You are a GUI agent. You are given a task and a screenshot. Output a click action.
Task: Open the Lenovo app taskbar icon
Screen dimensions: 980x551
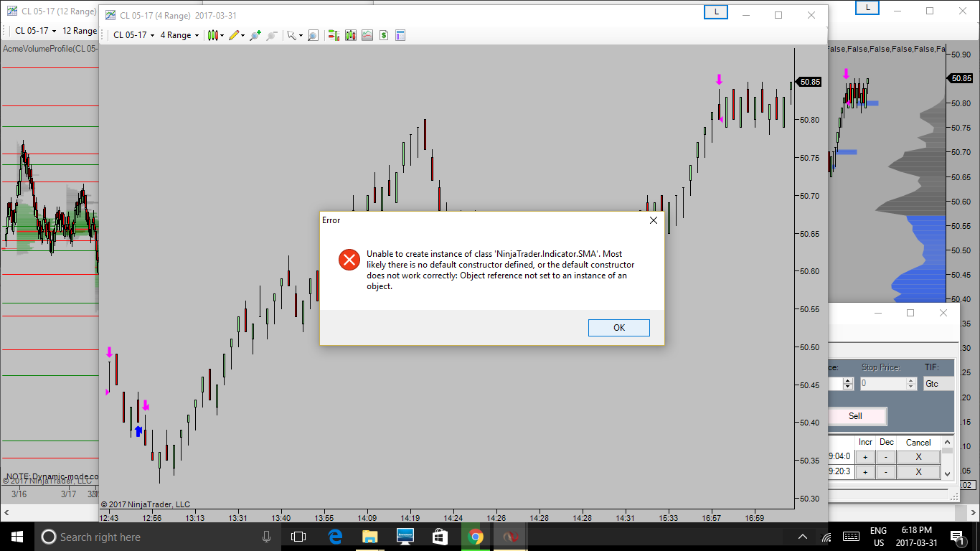405,537
